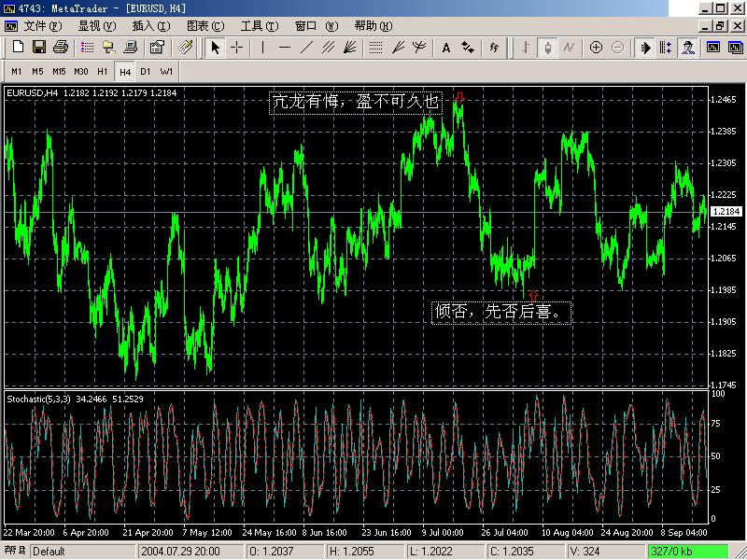Expand the 工具 (Tools) menu
The height and width of the screenshot is (560, 747).
(259, 26)
